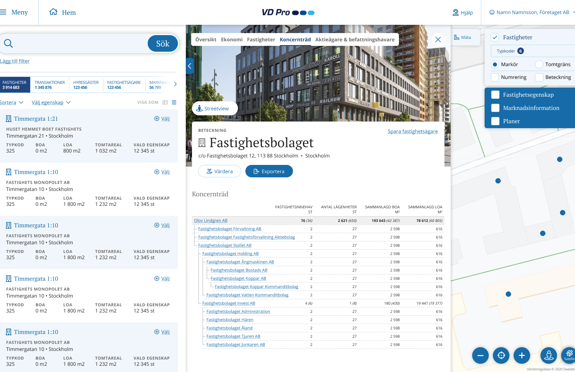Switch results to list view icon
Screen dimensions: 575x372
174,102
